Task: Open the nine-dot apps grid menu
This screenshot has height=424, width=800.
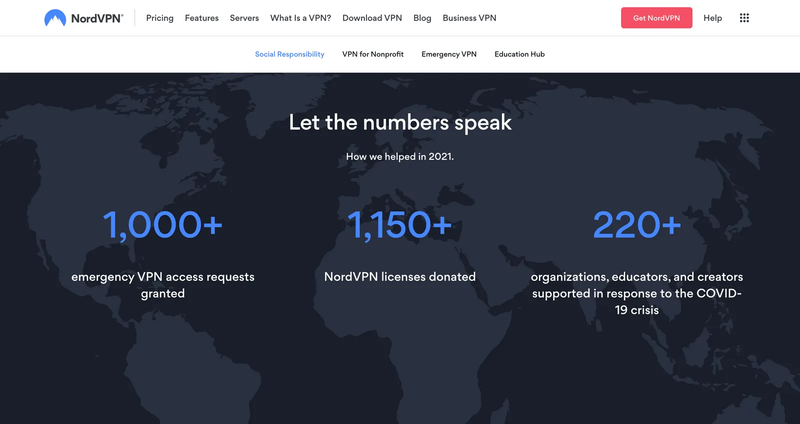Action: pyautogui.click(x=744, y=18)
